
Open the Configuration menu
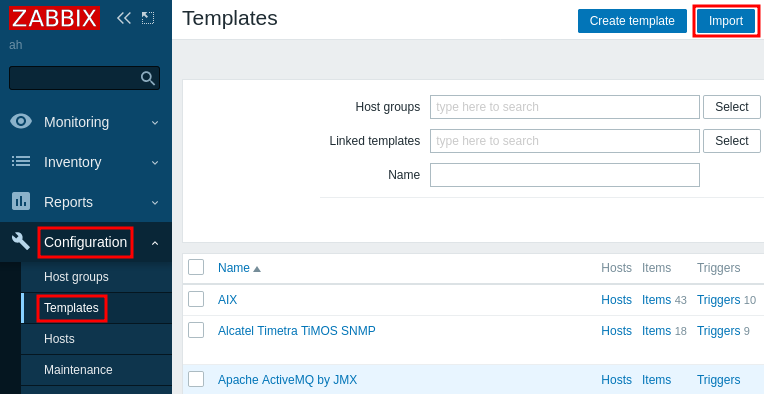point(85,242)
